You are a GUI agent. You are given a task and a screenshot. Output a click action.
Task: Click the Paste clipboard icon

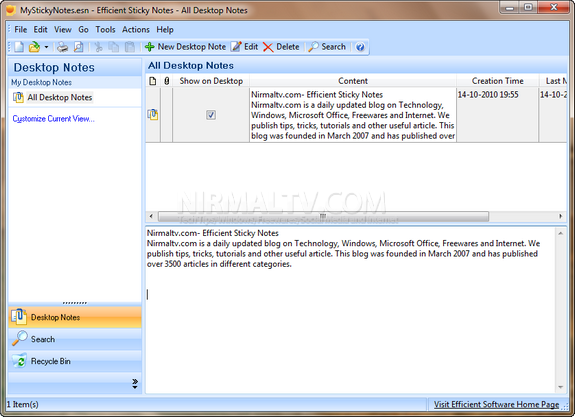[130, 47]
